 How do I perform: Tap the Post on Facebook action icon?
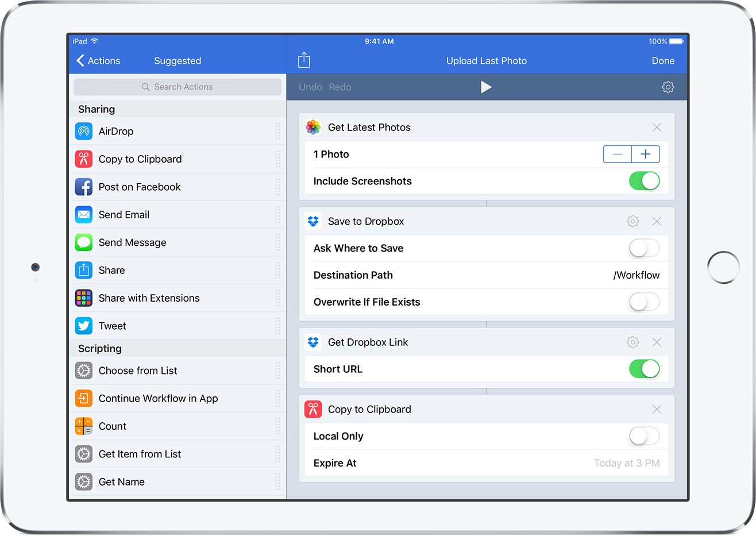pyautogui.click(x=83, y=187)
